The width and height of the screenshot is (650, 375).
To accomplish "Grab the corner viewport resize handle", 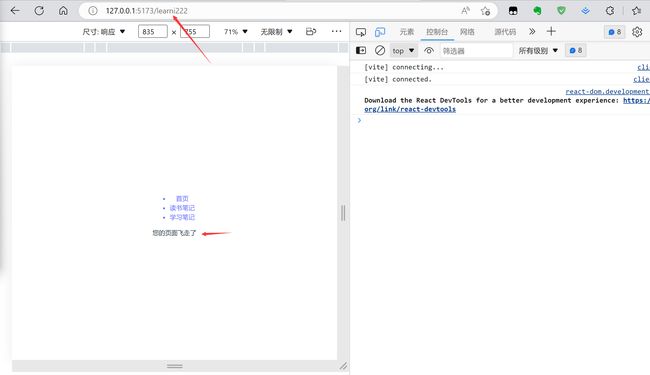I will (343, 366).
